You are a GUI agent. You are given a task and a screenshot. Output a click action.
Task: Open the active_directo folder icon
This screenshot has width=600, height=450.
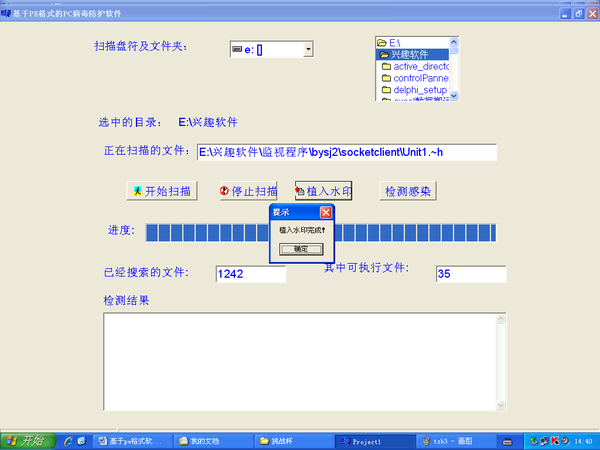385,66
